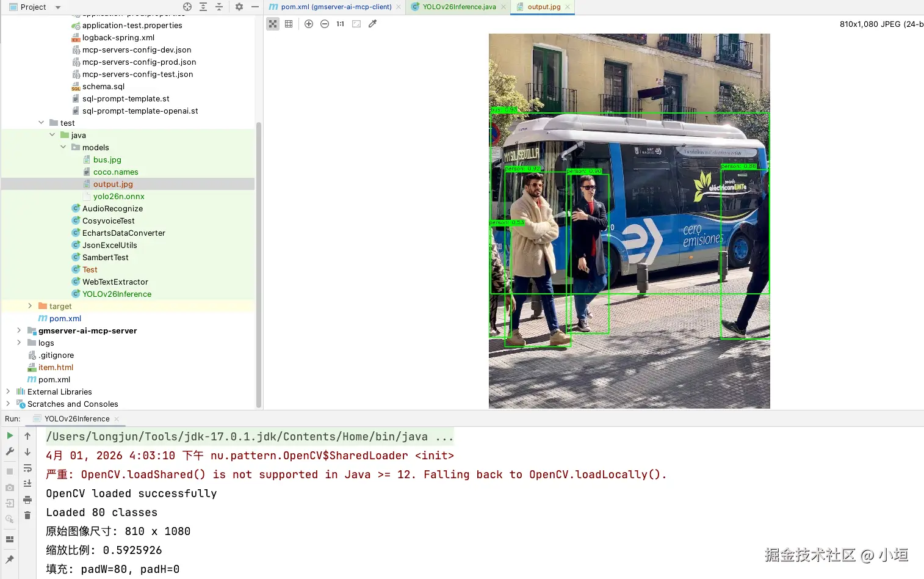This screenshot has height=579, width=924.
Task: Collapse all nodes in Project tree
Action: 219,7
